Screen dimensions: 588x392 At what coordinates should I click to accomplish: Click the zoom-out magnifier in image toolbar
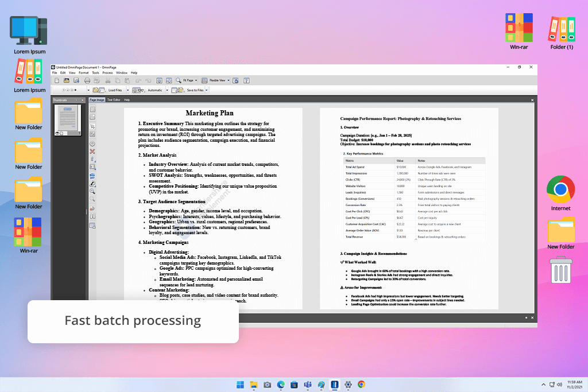click(x=92, y=199)
